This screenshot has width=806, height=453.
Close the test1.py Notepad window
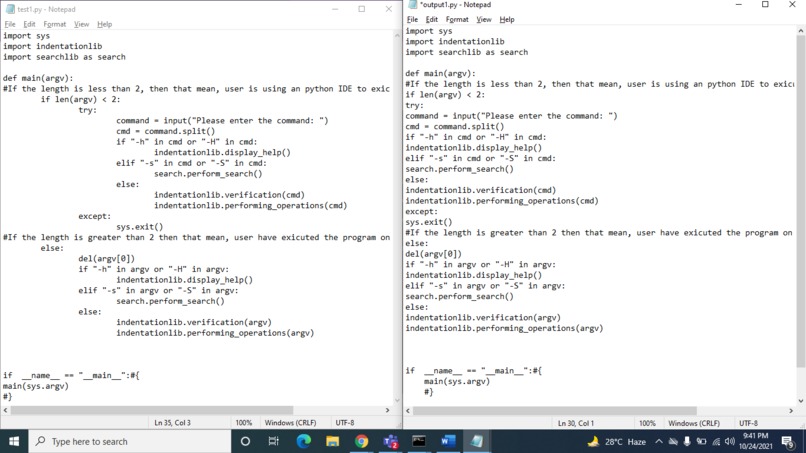click(x=389, y=9)
